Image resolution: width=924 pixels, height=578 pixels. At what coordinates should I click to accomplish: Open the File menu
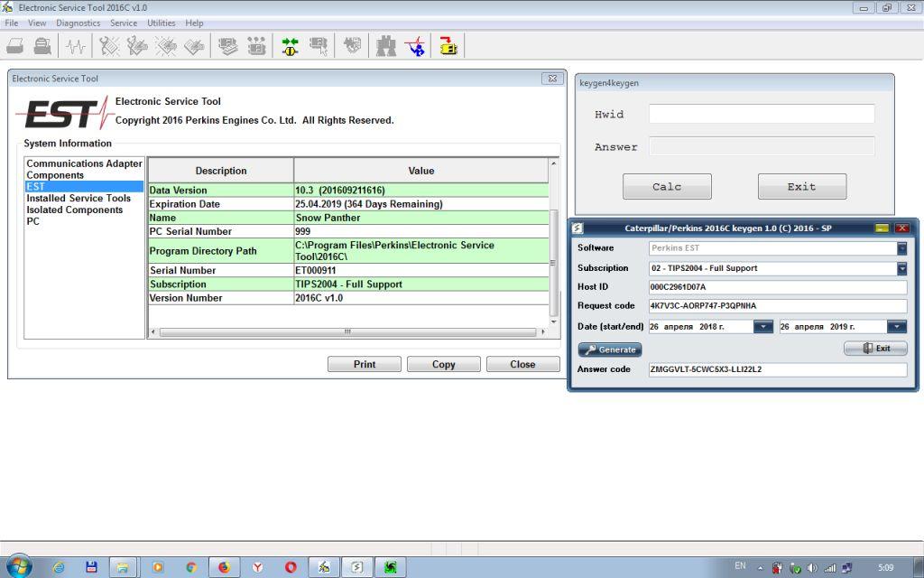point(11,23)
